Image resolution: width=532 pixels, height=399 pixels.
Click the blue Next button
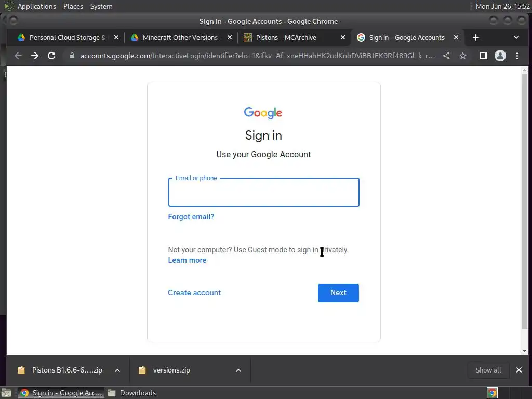pyautogui.click(x=338, y=293)
